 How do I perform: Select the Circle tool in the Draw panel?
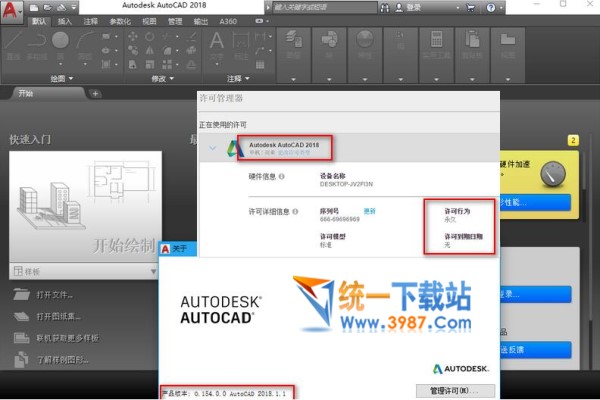[x=60, y=42]
